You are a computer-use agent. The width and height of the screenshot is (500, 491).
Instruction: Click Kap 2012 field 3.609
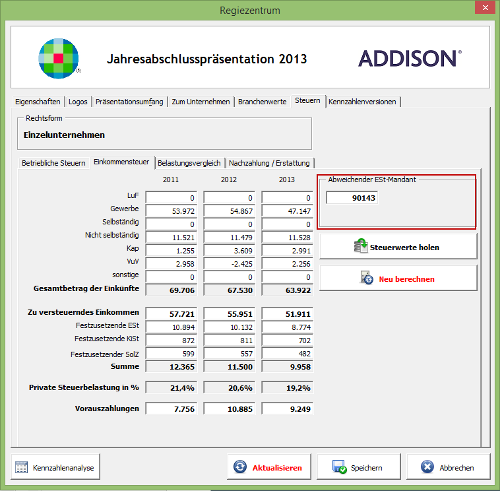click(x=229, y=250)
